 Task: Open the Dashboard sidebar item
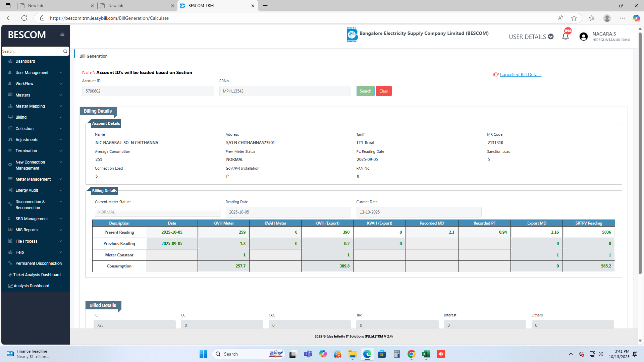pyautogui.click(x=25, y=61)
